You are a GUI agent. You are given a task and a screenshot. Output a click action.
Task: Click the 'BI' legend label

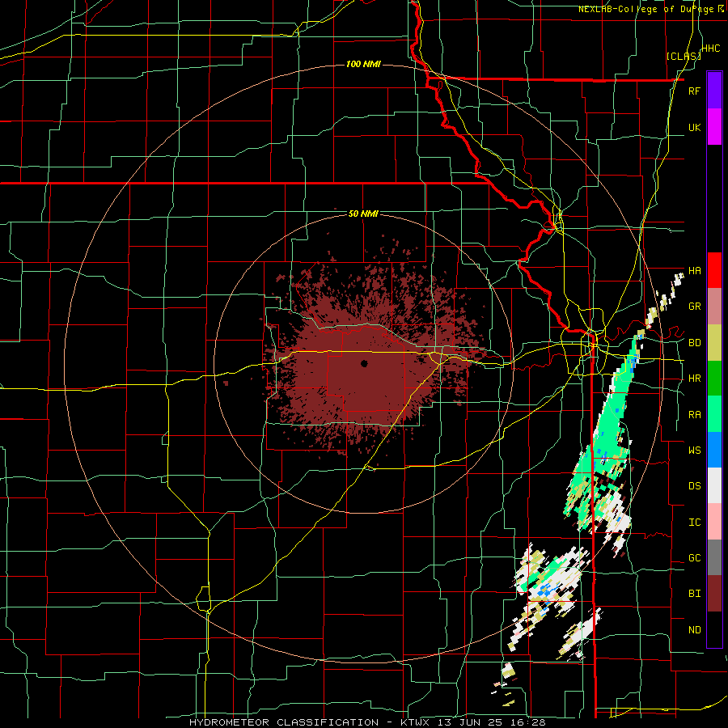tap(694, 594)
